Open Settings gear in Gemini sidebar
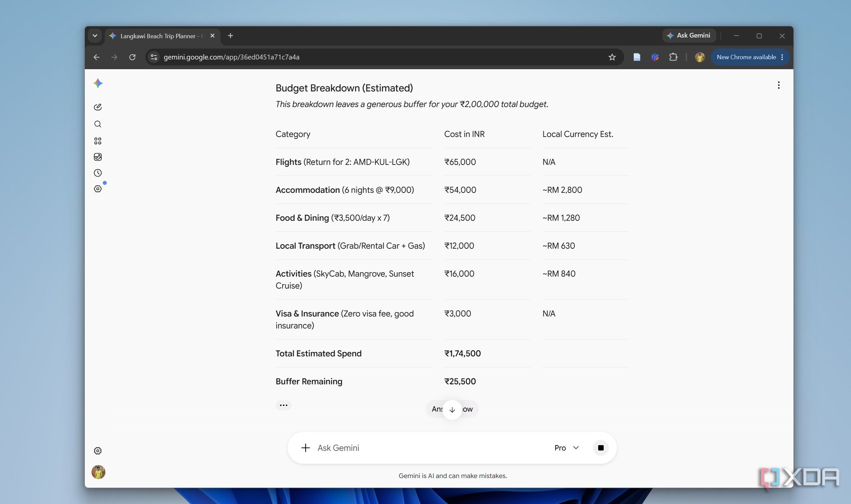Viewport: 851px width, 504px height. click(98, 451)
